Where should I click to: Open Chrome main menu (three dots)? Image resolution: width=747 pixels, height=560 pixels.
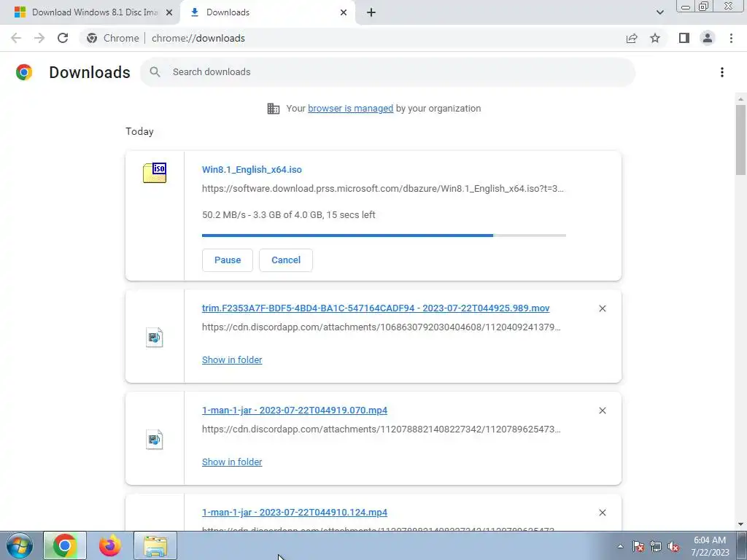pyautogui.click(x=731, y=38)
